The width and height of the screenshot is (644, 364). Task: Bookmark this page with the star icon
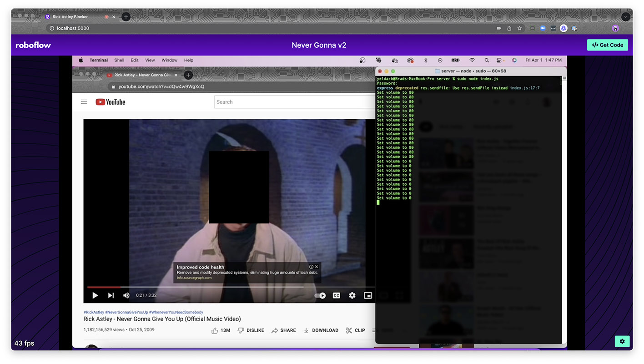coord(520,28)
